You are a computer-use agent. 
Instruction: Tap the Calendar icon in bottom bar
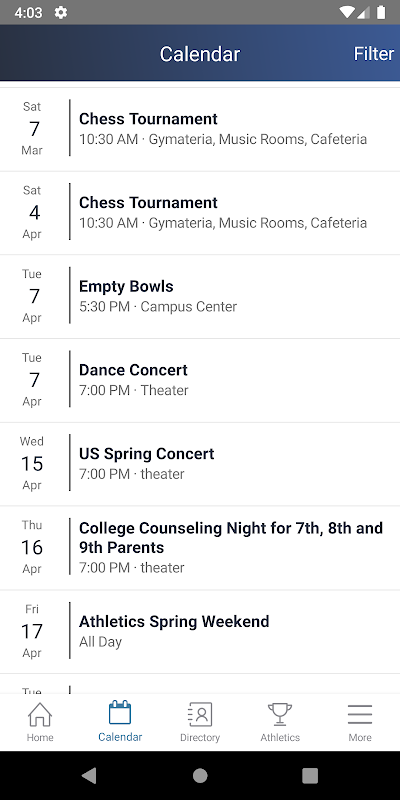[120, 713]
